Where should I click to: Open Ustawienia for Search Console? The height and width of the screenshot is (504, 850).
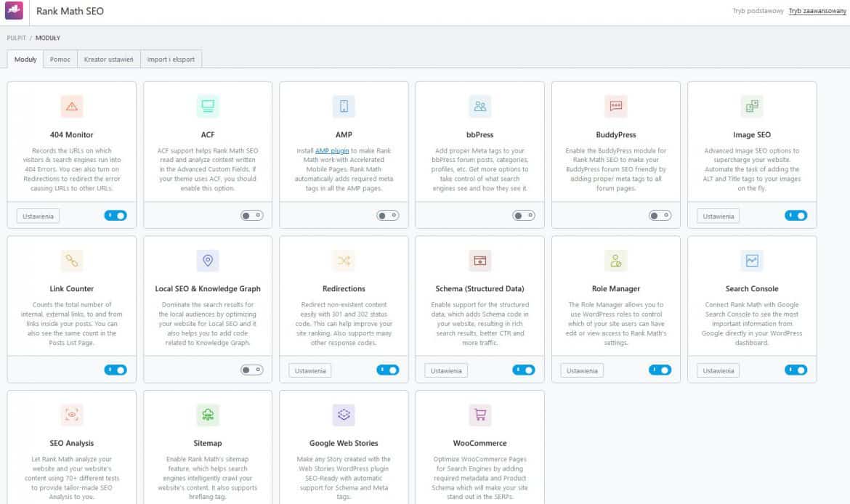point(719,370)
